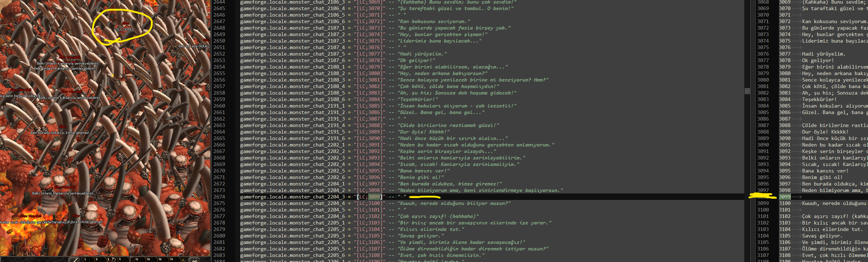Click the comment "Dur öyle! Kkkkk!"
The width and height of the screenshot is (868, 262).
424,132
